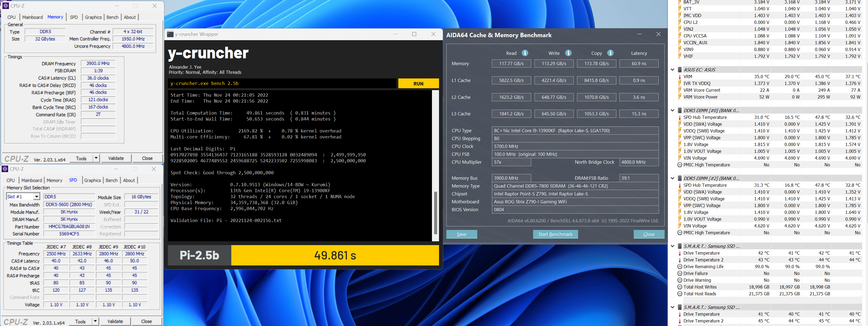Click the VRM Vcore Power bolt icon
The height and width of the screenshot is (326, 868).
pyautogui.click(x=680, y=97)
